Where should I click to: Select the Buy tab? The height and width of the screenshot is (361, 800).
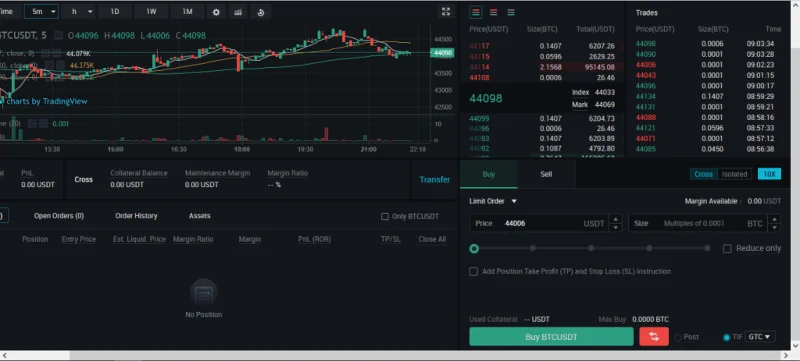pyautogui.click(x=489, y=174)
